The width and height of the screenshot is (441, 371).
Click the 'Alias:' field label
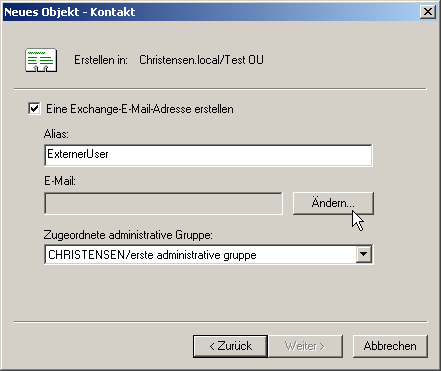[56, 134]
